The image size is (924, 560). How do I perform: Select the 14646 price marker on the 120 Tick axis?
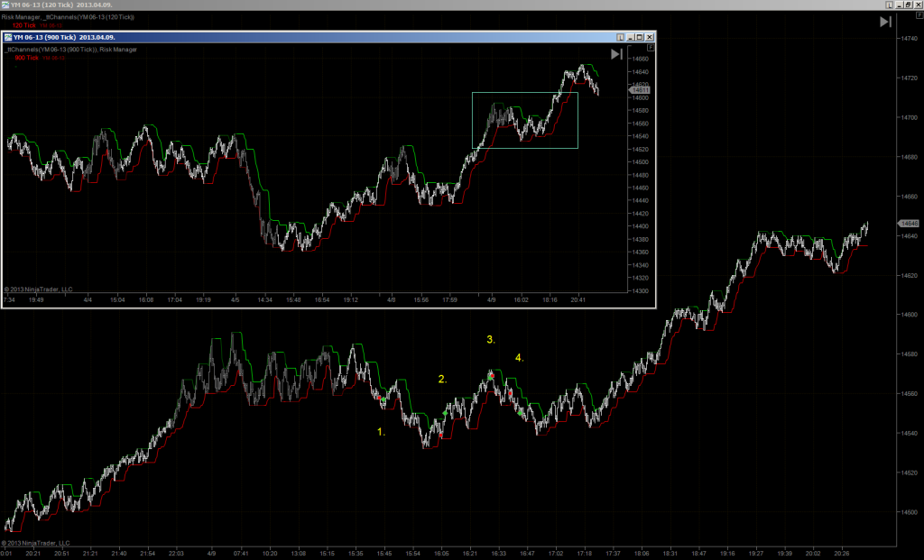pyautogui.click(x=908, y=223)
